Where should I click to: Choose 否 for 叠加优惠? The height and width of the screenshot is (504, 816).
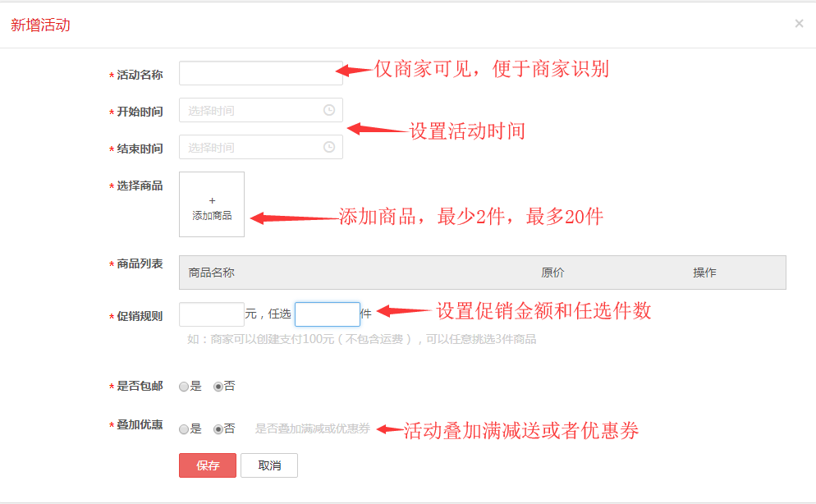218,429
